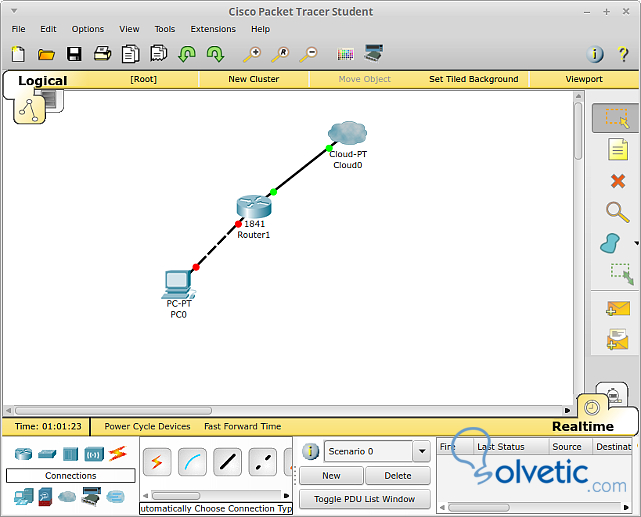Open the Options menu
The image size is (641, 517).
88,29
